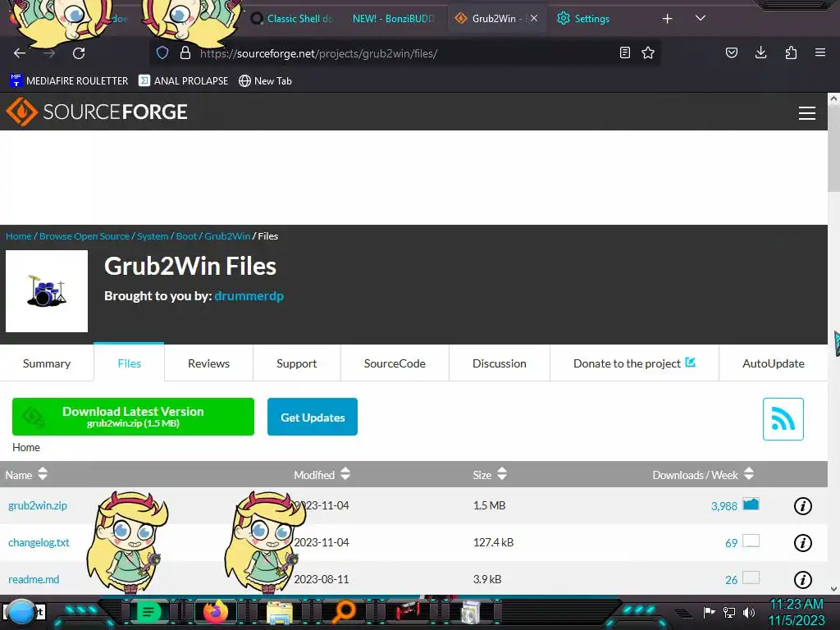The image size is (840, 630).
Task: Bookmark this page with the star icon
Action: [648, 52]
